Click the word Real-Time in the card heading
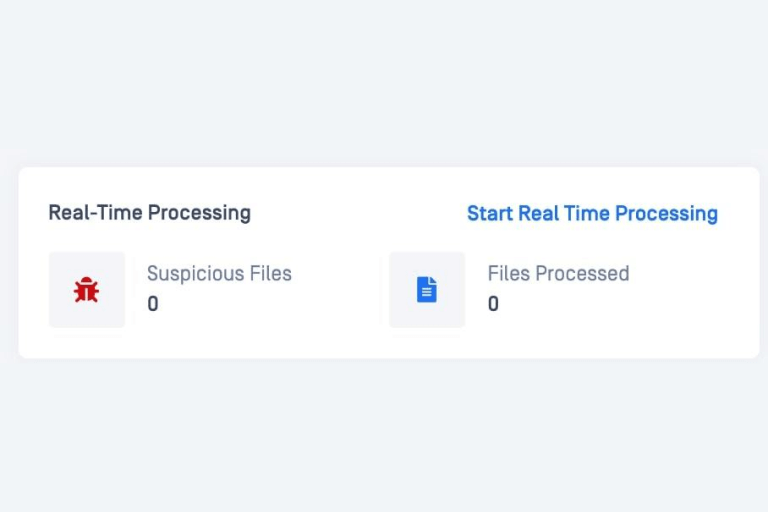Screen dimensions: 768x512 coord(95,212)
